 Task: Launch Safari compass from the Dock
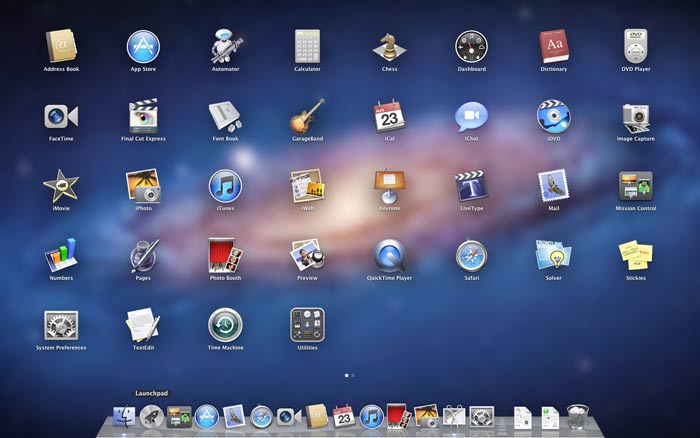point(261,417)
